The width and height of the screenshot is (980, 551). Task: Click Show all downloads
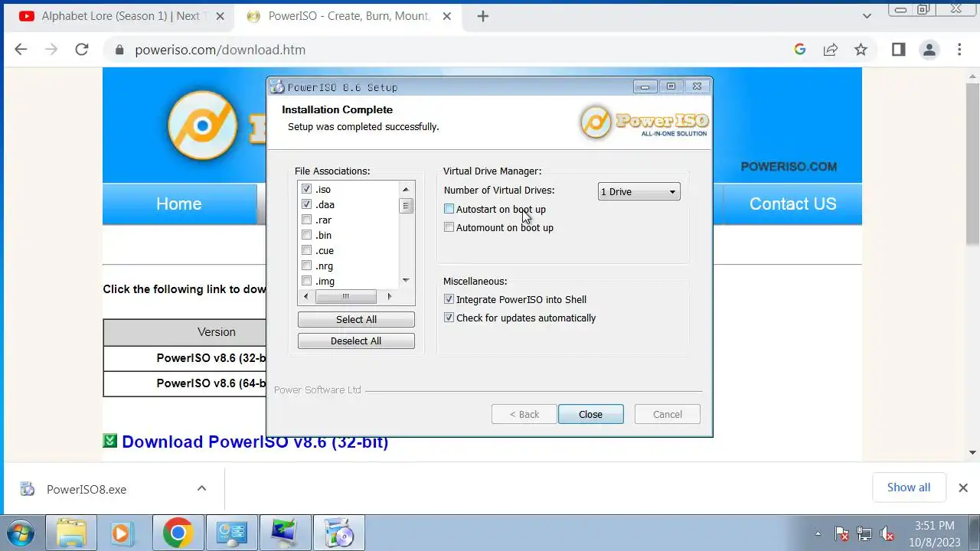tap(909, 487)
